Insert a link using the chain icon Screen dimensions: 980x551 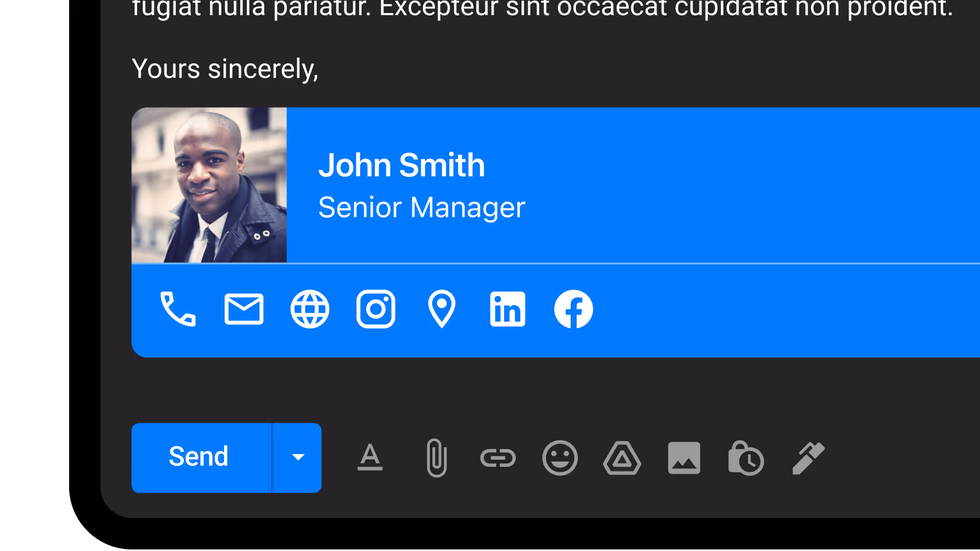pyautogui.click(x=498, y=458)
